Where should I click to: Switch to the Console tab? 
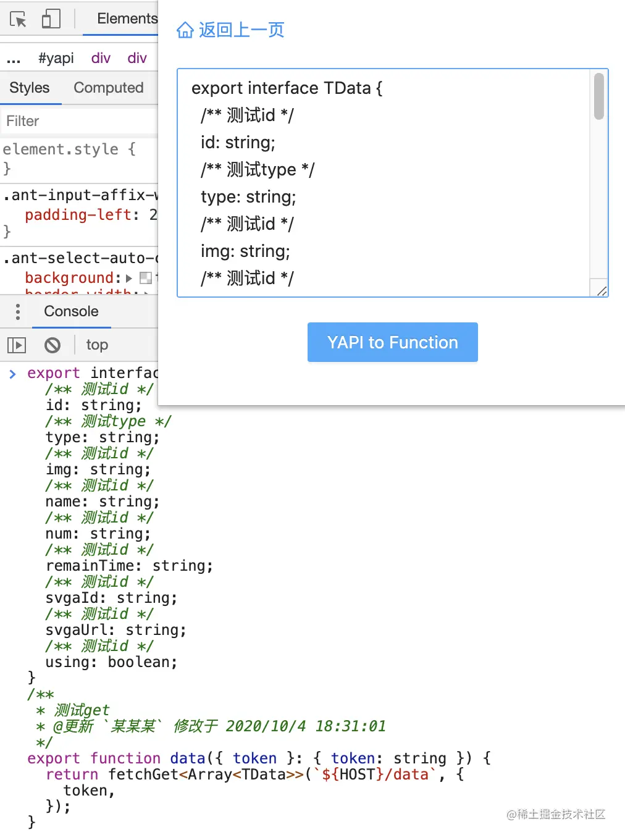pos(71,311)
